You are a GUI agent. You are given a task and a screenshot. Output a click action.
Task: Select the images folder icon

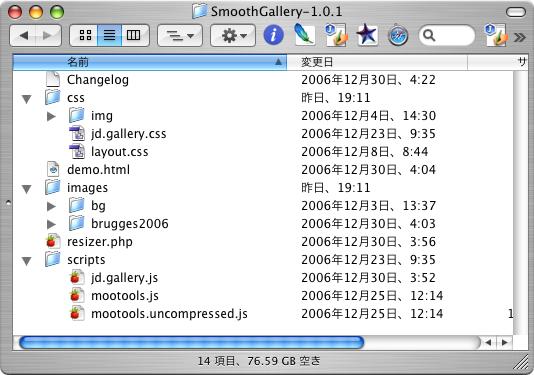coord(53,187)
